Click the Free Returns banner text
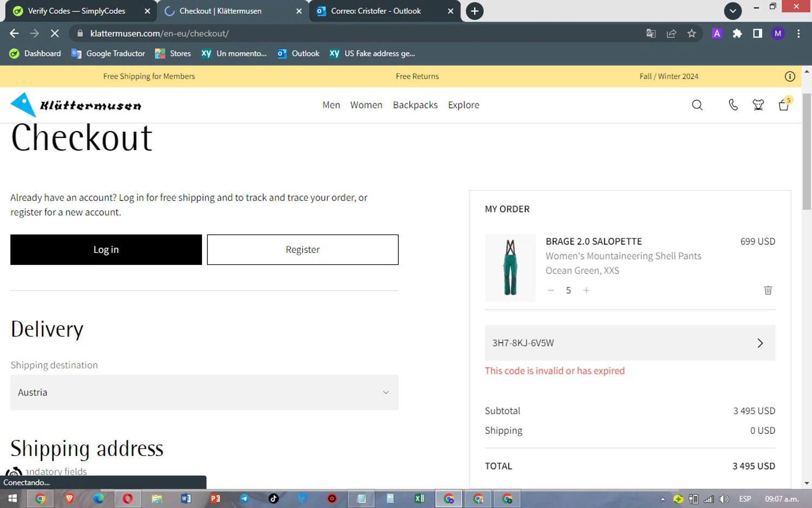This screenshot has width=812, height=508. pos(417,76)
